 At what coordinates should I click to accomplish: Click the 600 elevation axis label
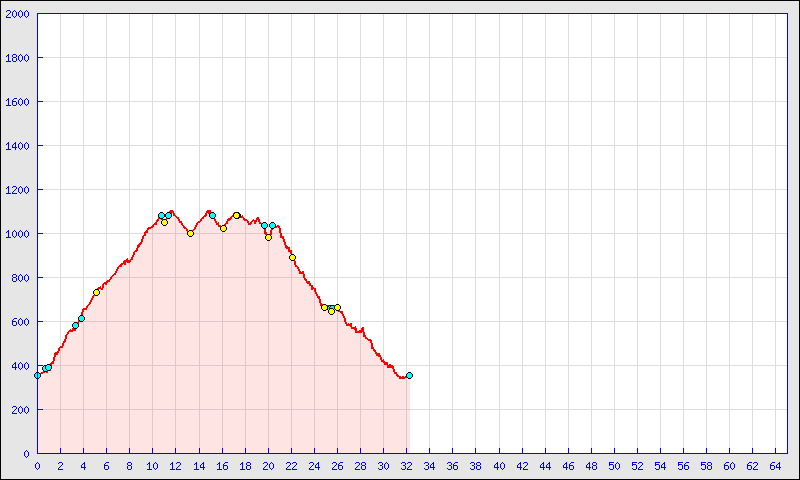(20, 322)
